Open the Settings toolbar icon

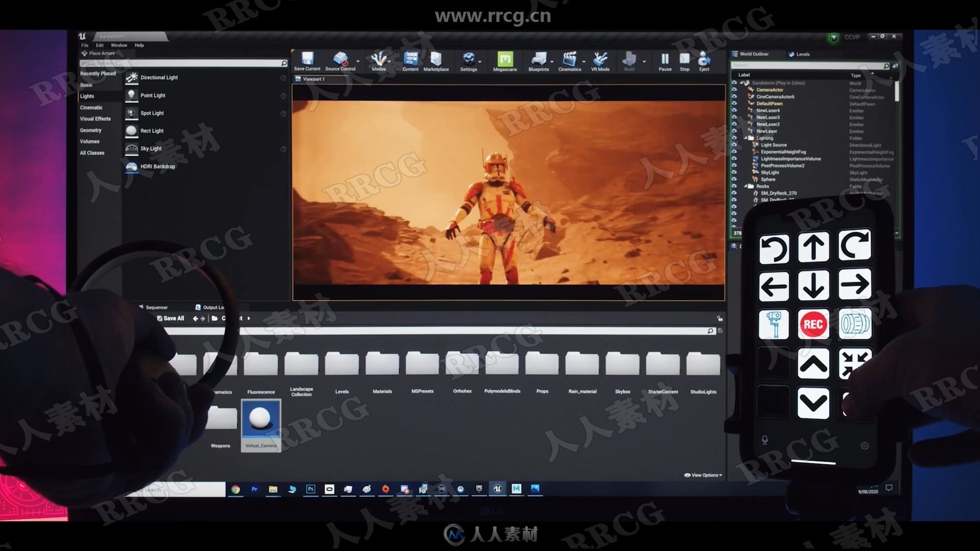(x=469, y=61)
